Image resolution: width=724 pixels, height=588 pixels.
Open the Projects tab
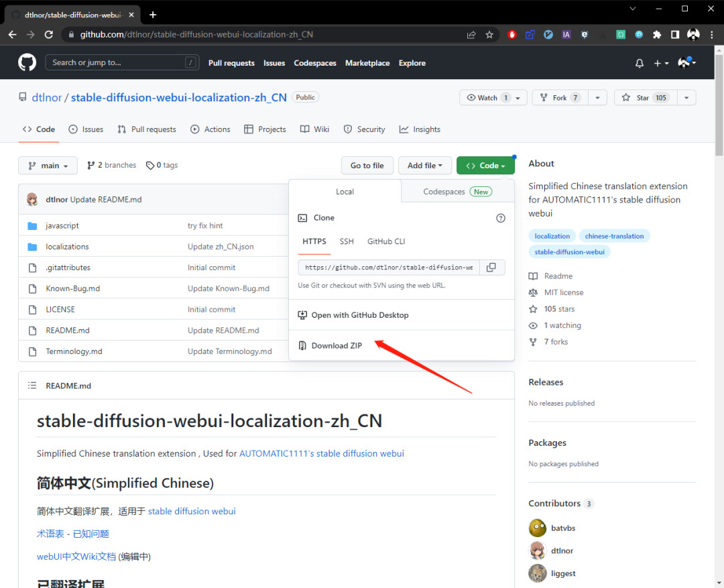tap(265, 129)
